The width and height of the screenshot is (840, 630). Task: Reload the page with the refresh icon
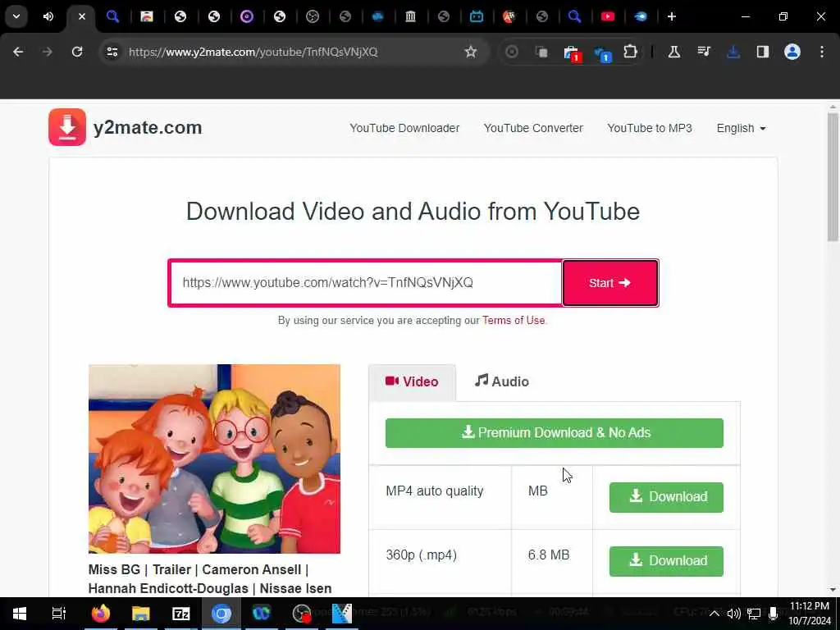point(77,52)
